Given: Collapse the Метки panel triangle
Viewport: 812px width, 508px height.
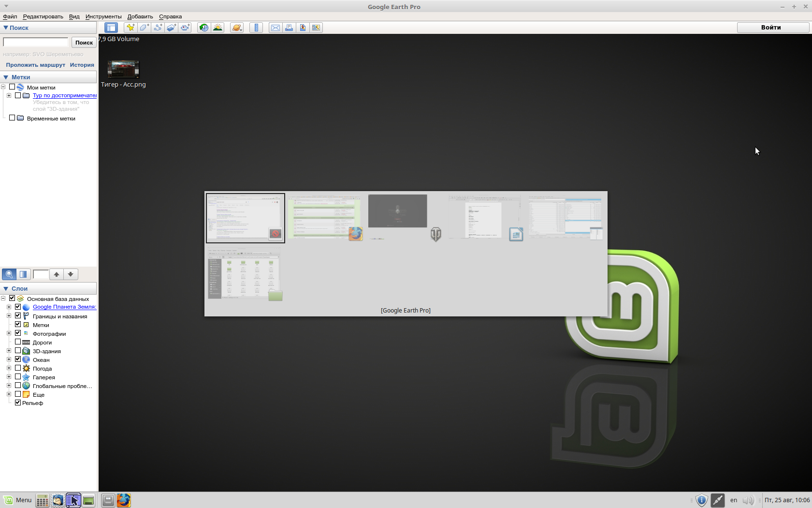Looking at the screenshot, I should pos(6,77).
